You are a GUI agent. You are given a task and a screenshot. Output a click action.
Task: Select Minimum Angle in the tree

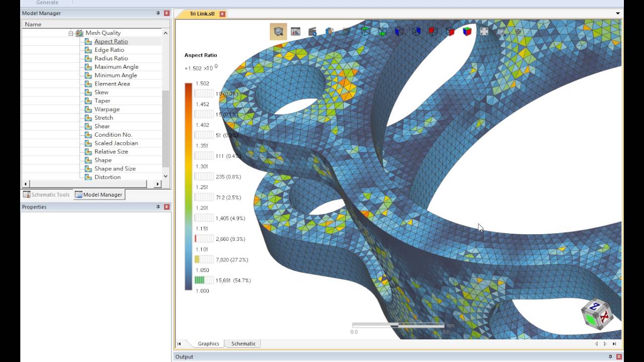(116, 75)
